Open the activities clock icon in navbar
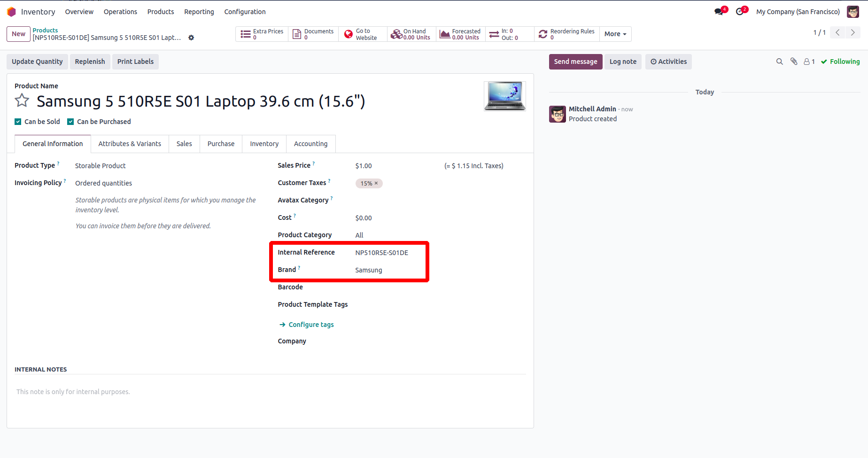Viewport: 868px width, 458px height. [740, 12]
